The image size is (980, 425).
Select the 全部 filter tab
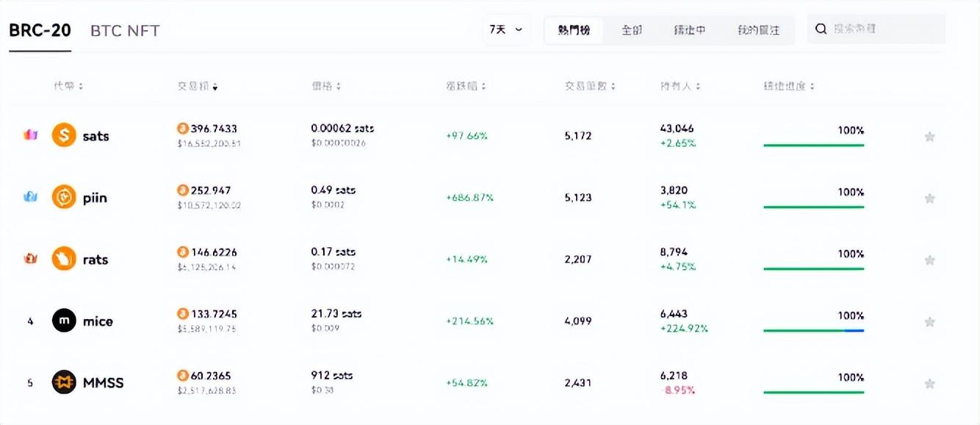(632, 30)
